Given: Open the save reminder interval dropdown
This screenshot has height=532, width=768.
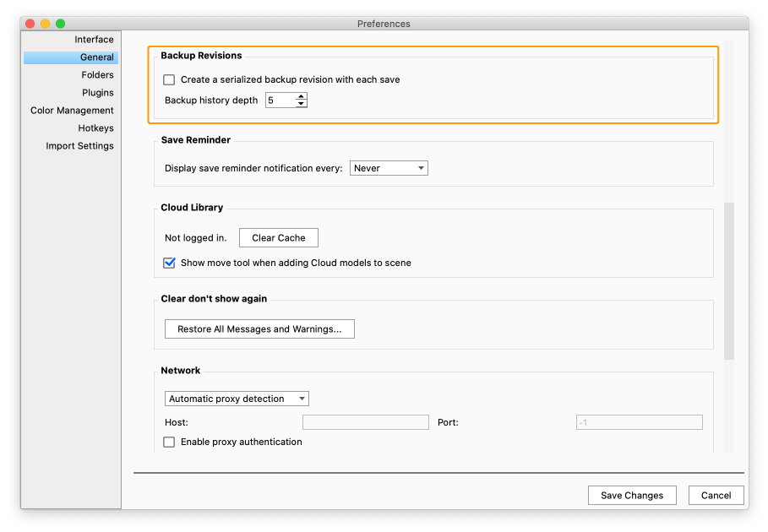Looking at the screenshot, I should click(x=389, y=168).
